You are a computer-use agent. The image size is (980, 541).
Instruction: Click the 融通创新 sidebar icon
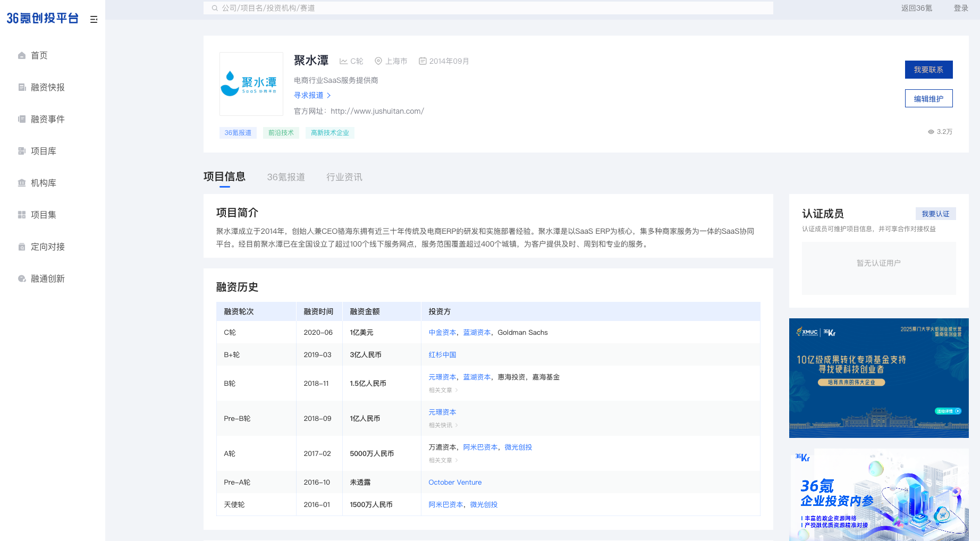coord(22,278)
